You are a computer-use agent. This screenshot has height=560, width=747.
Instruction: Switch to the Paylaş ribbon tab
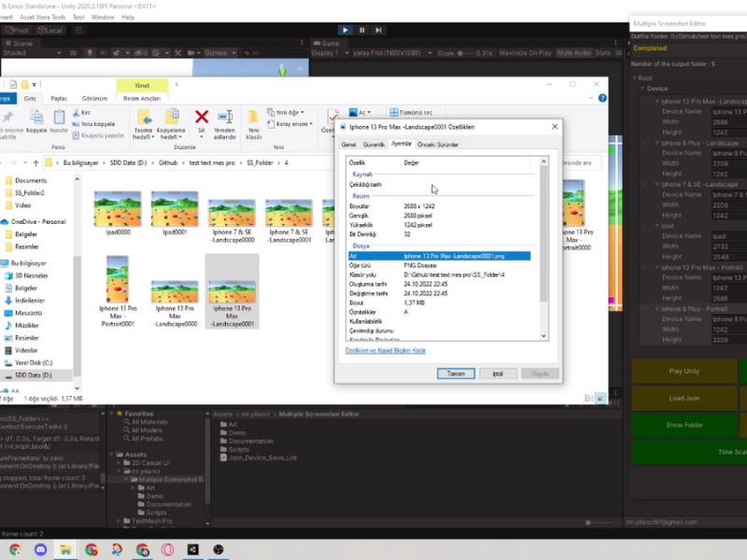tap(59, 99)
